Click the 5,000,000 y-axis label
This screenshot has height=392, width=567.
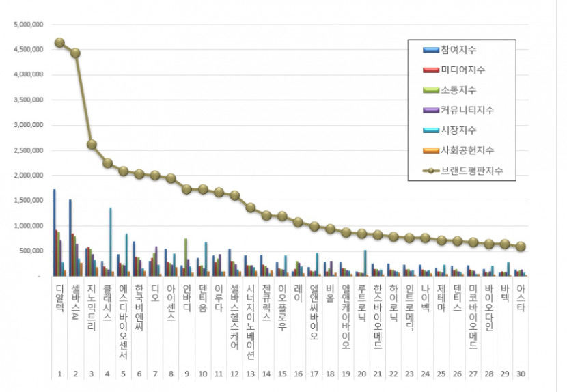pyautogui.click(x=29, y=25)
